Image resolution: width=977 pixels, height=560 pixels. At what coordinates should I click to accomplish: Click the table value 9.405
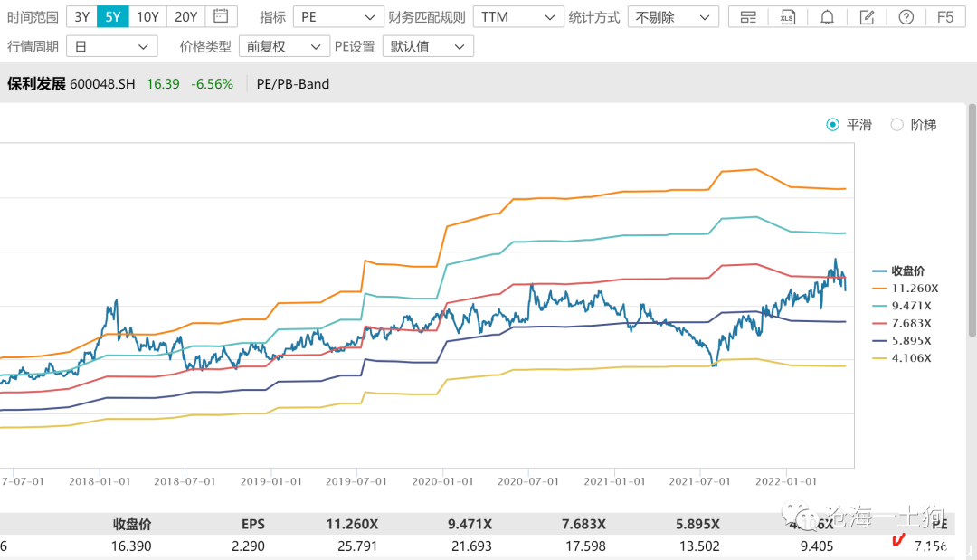[817, 546]
